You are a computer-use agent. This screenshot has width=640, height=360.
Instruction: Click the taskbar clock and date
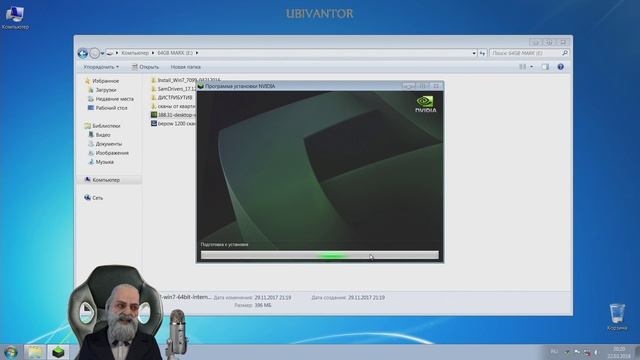619,352
